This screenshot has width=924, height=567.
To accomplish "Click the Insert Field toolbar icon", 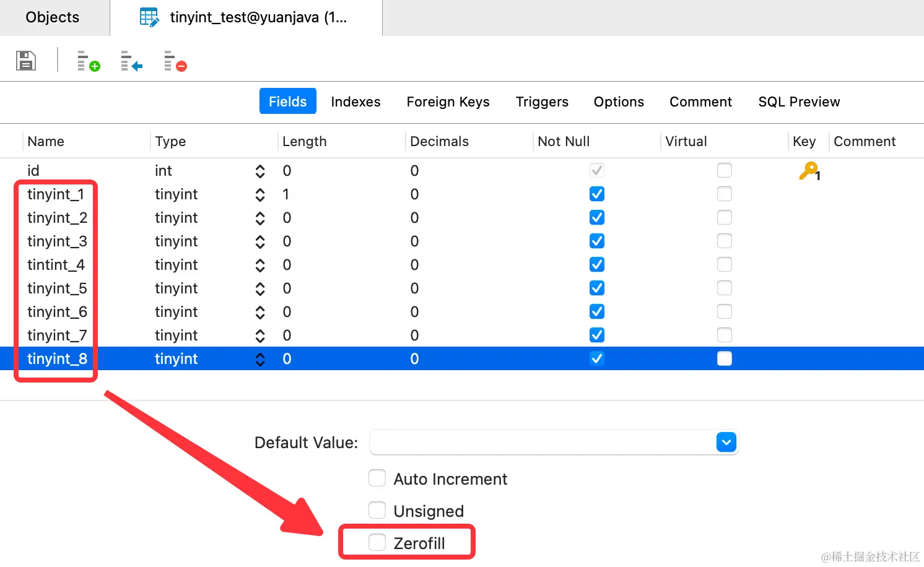I will [131, 61].
